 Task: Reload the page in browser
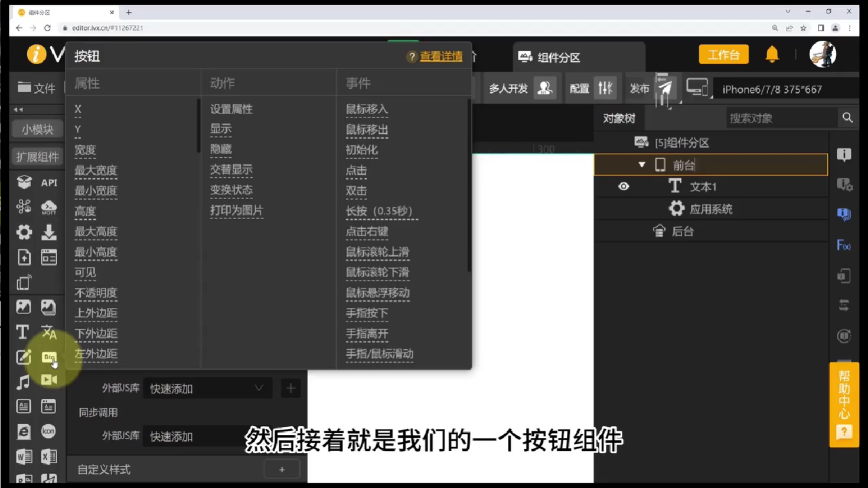(x=47, y=28)
